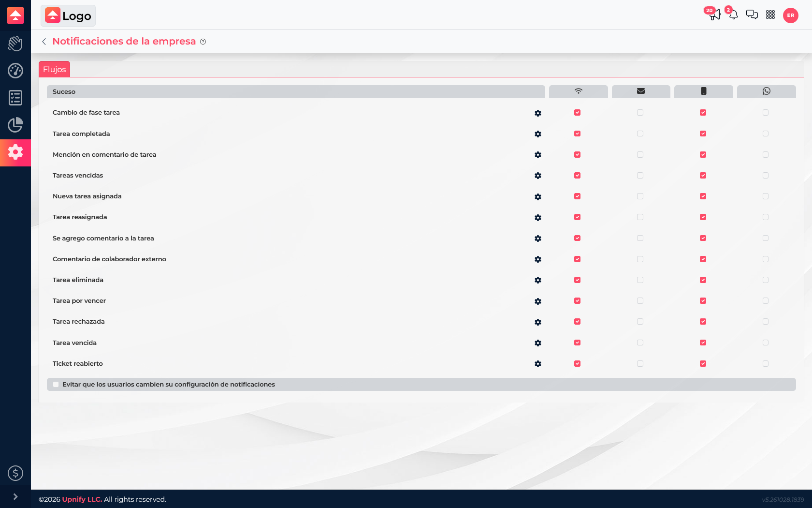The width and height of the screenshot is (812, 508).
Task: Click the email envelope column header icon
Action: [641, 91]
